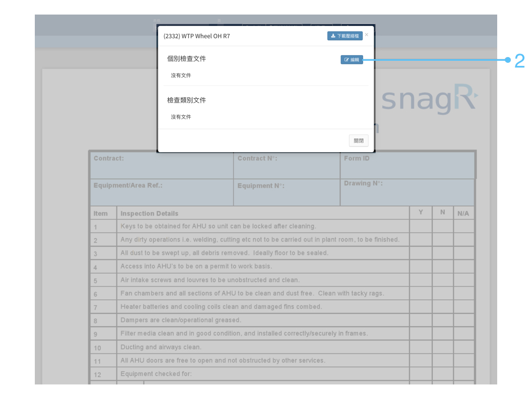
Task: Click 沒有文件 under 檢查類別文件
Action: [181, 117]
